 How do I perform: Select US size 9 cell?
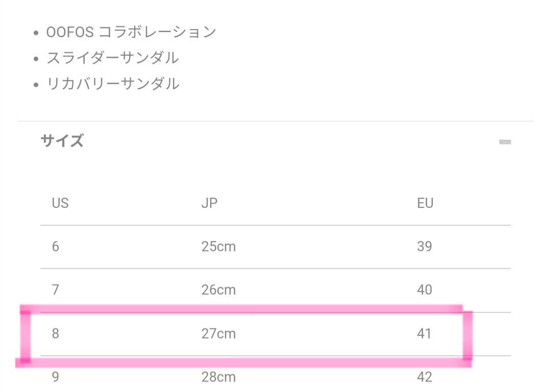tap(55, 378)
